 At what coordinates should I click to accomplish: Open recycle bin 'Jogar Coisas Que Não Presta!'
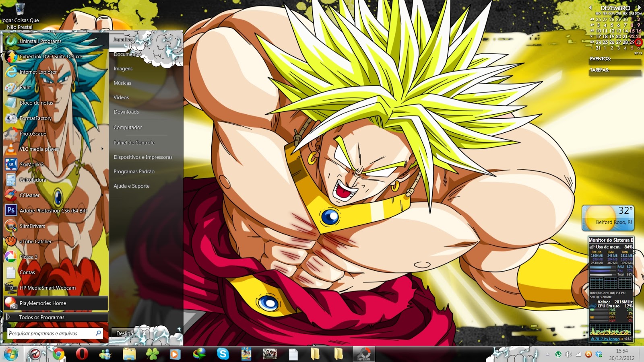20,16
